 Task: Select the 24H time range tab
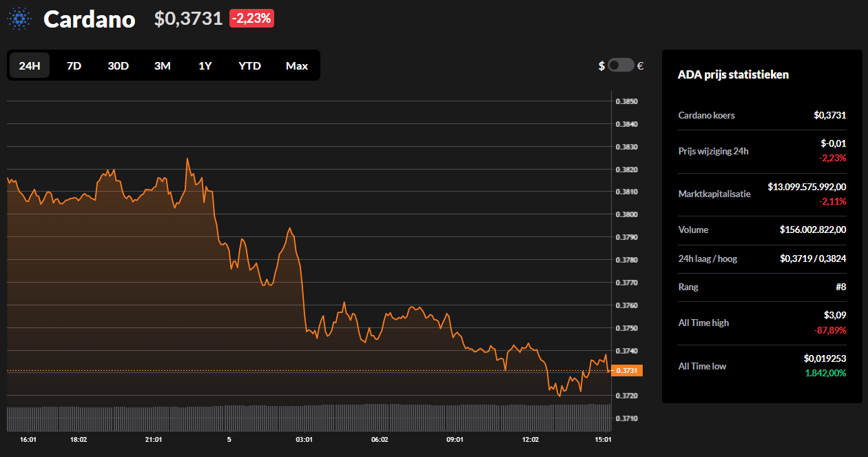[30, 65]
